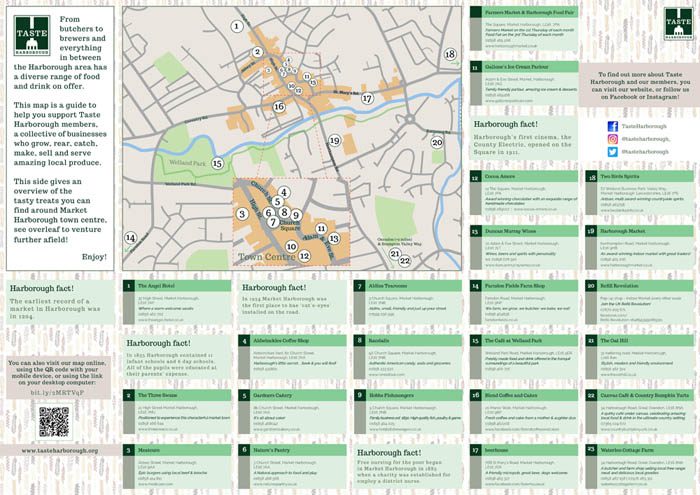The height and width of the screenshot is (495, 700).
Task: Select map marker 20 on the main map
Action: [x=437, y=143]
